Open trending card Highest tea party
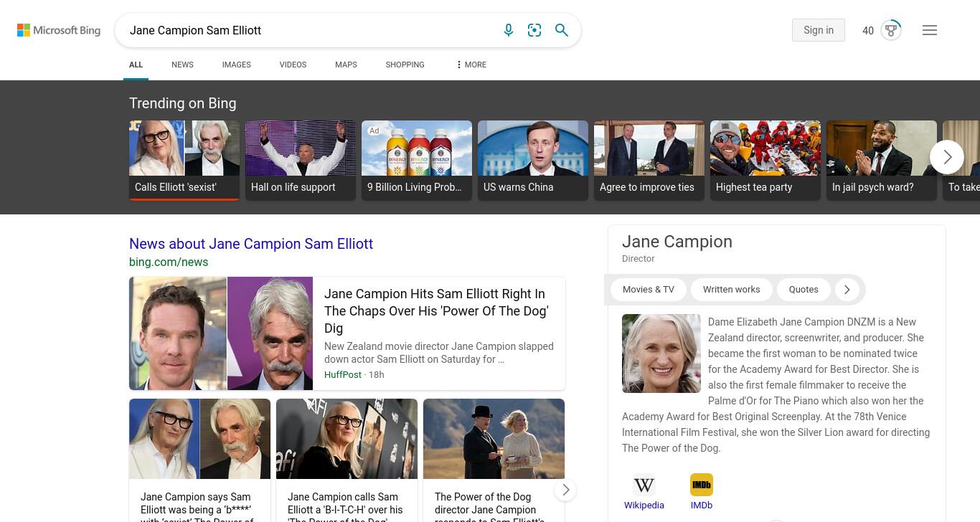The height and width of the screenshot is (522, 980). [x=765, y=160]
